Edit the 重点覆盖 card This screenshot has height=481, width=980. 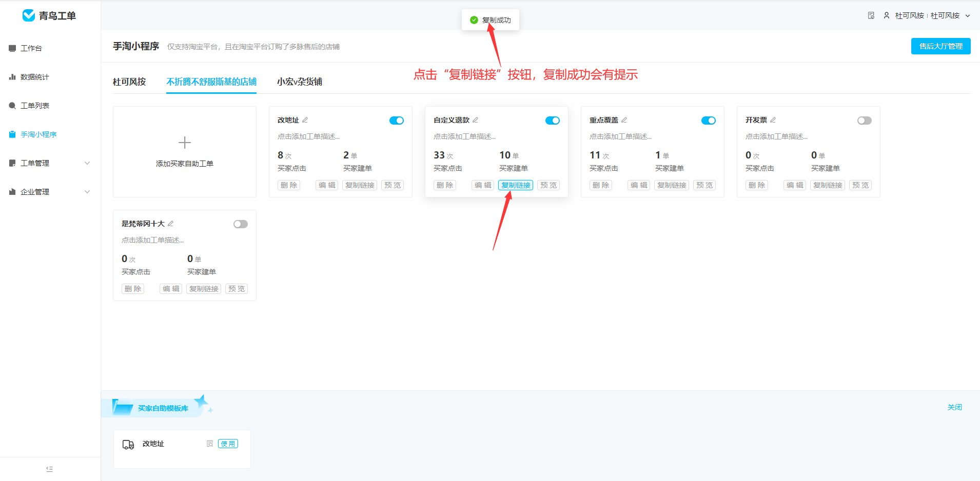coord(639,185)
